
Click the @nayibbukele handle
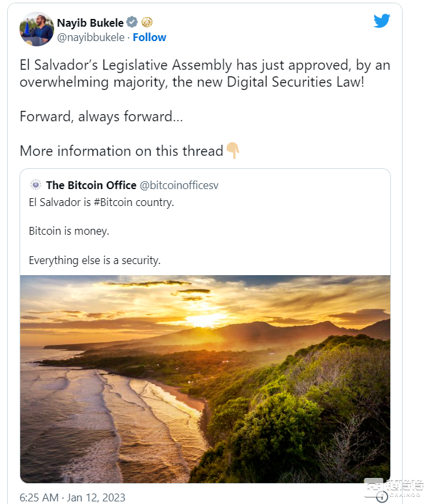point(91,37)
